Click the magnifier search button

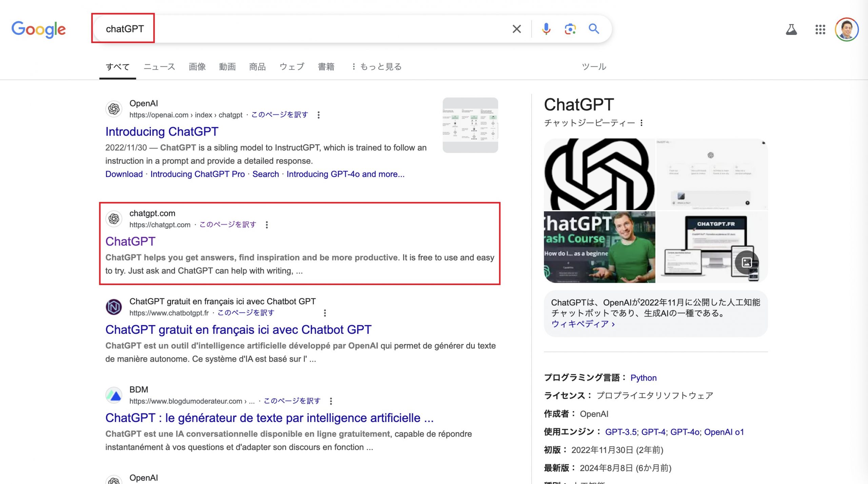click(x=594, y=29)
